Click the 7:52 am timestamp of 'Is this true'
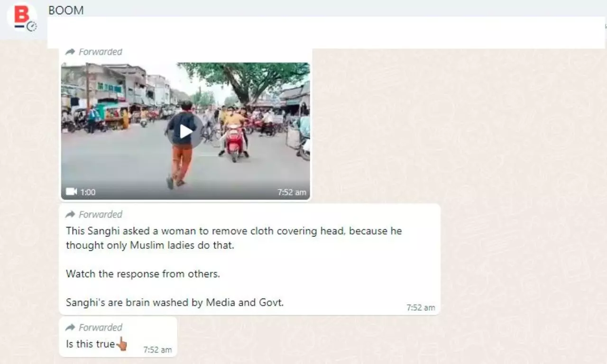The image size is (607, 364). 157,350
